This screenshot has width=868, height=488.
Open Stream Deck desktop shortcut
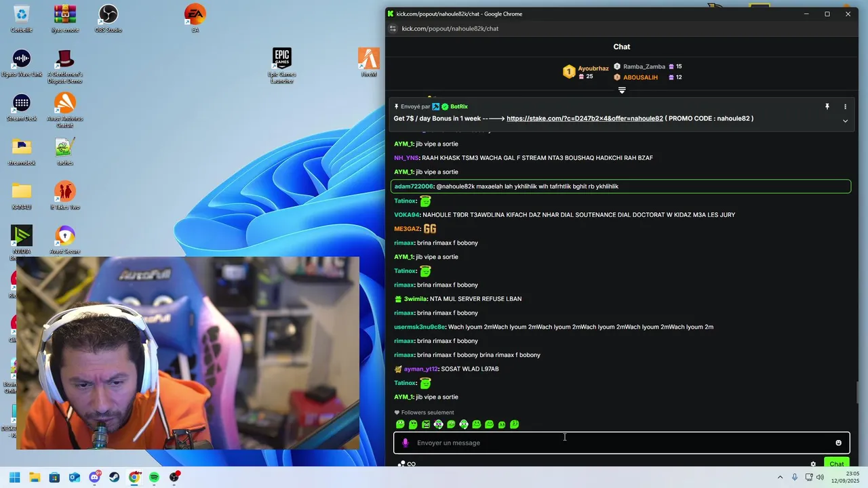[x=22, y=107]
